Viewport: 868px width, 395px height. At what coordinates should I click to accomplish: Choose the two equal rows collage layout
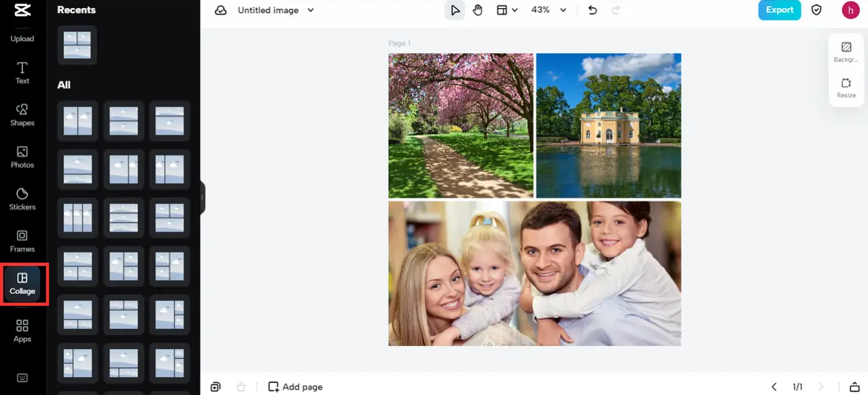pyautogui.click(x=124, y=121)
